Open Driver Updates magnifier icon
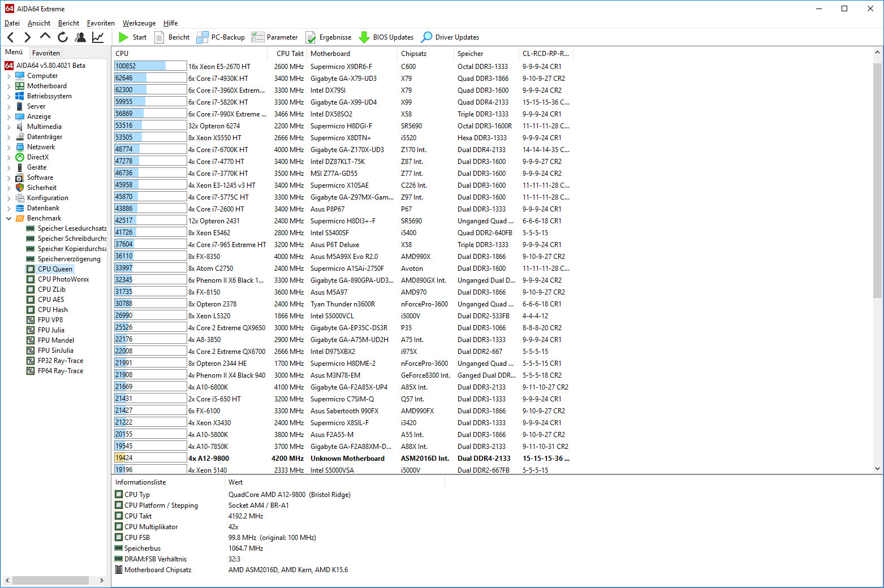This screenshot has width=884, height=588. coord(427,37)
